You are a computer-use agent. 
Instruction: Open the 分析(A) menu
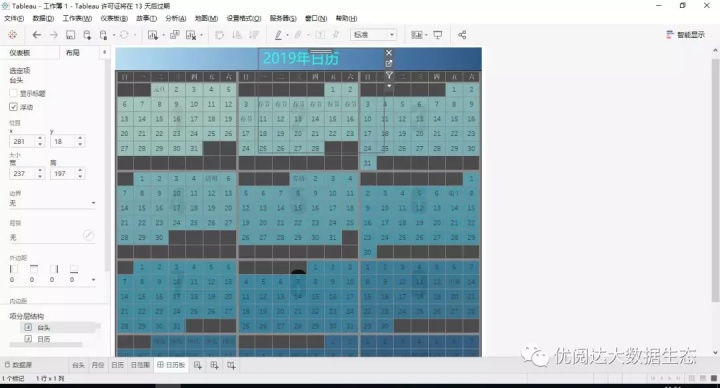click(x=175, y=18)
